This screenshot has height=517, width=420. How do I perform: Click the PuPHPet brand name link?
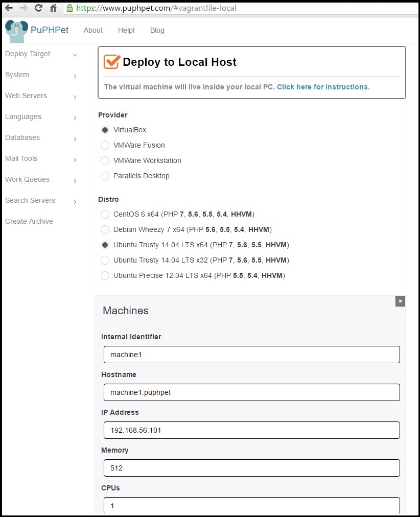(50, 30)
